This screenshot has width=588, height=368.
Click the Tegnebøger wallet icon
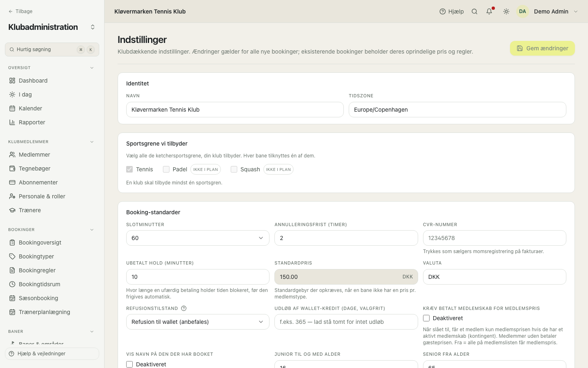(x=12, y=168)
